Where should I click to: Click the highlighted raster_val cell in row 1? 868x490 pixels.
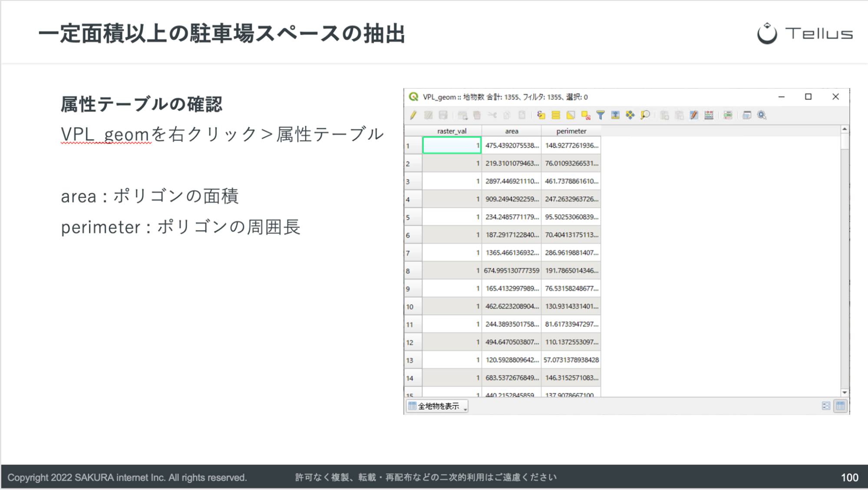click(x=452, y=145)
